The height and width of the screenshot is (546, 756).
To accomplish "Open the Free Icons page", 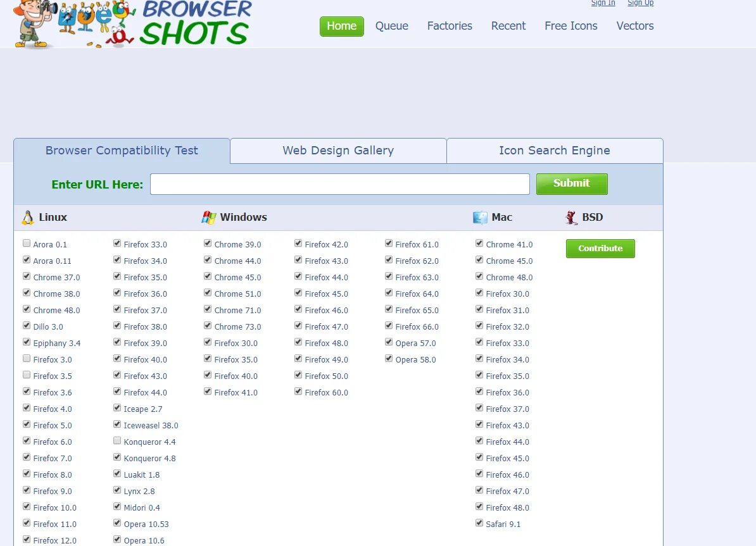I will pos(571,26).
